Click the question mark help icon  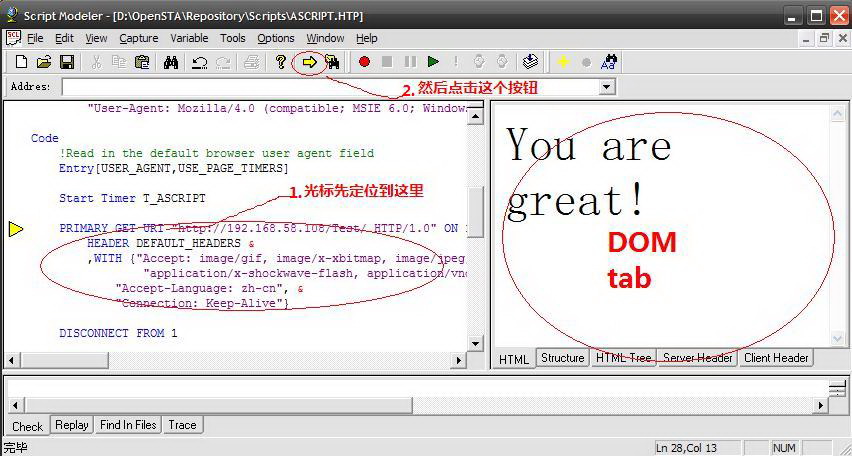coord(280,62)
